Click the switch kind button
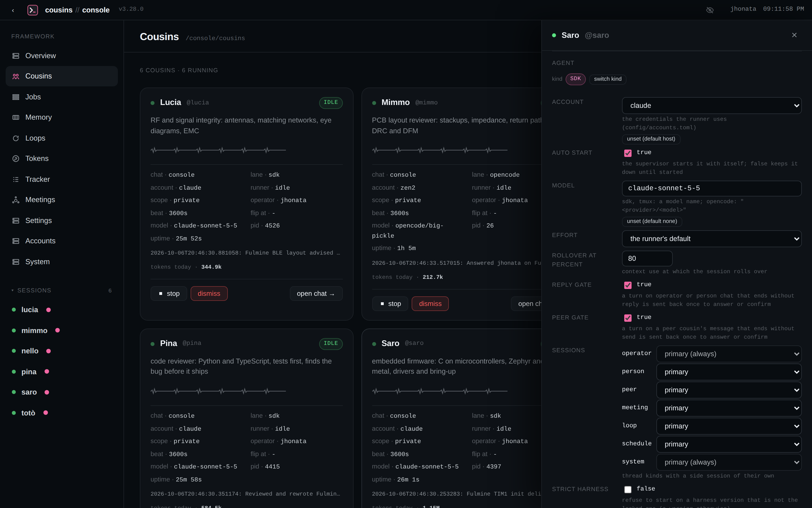Screen dimensions: 812x508 pos(608,79)
